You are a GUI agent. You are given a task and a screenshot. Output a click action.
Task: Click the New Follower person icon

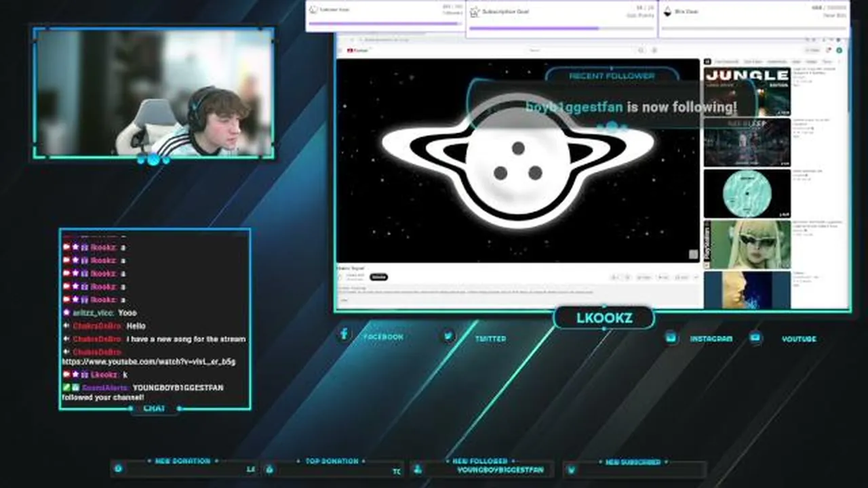[x=418, y=468]
